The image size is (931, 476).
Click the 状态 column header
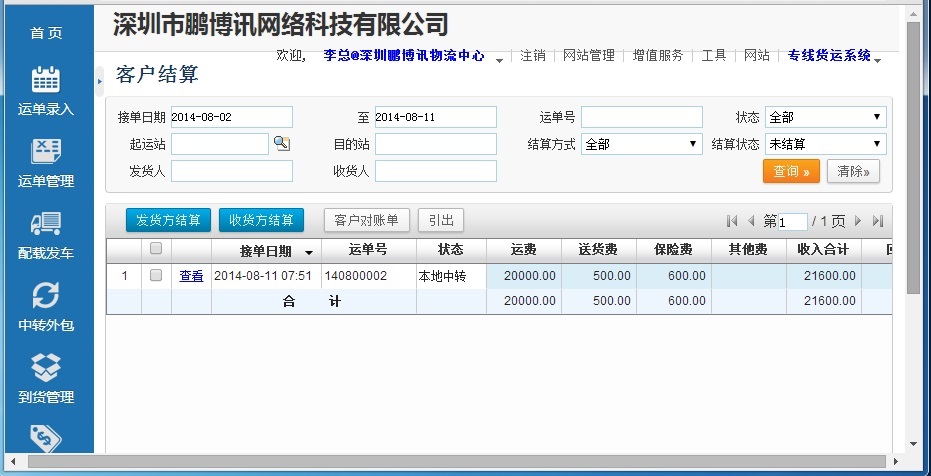pyautogui.click(x=451, y=250)
